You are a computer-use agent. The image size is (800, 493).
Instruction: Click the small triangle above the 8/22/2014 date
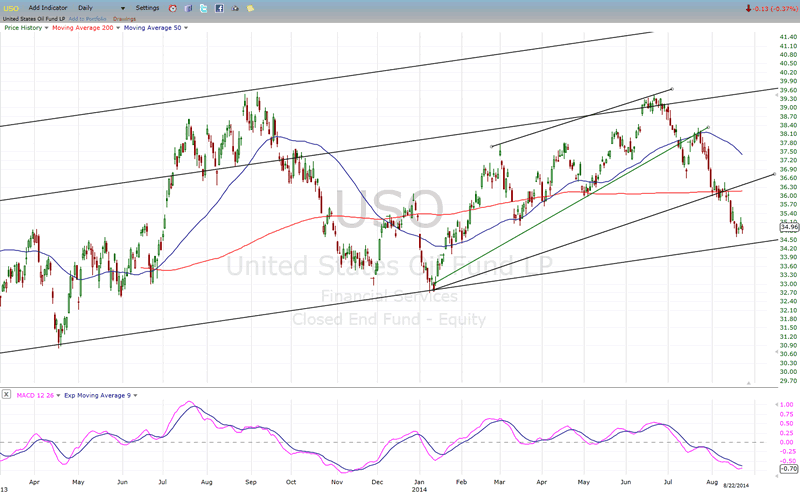coord(749,383)
